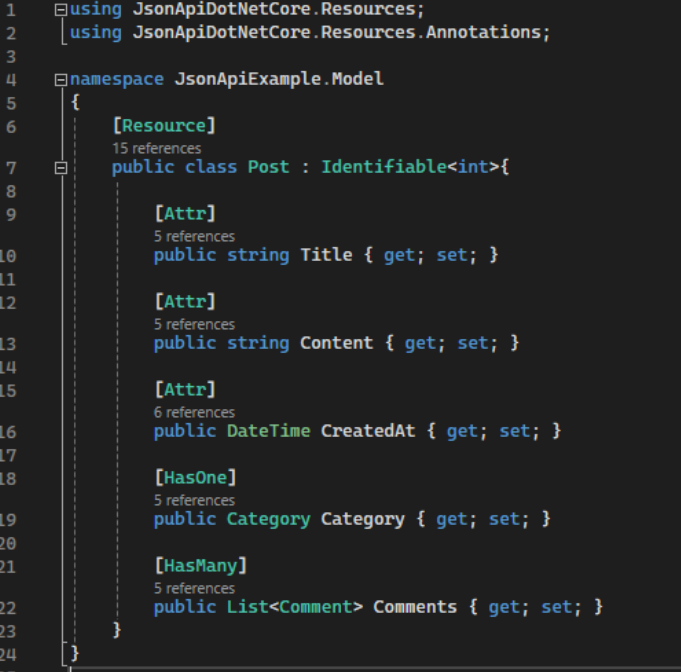The width and height of the screenshot is (681, 672).
Task: Click Identifiable in class declaration
Action: pyautogui.click(x=384, y=167)
